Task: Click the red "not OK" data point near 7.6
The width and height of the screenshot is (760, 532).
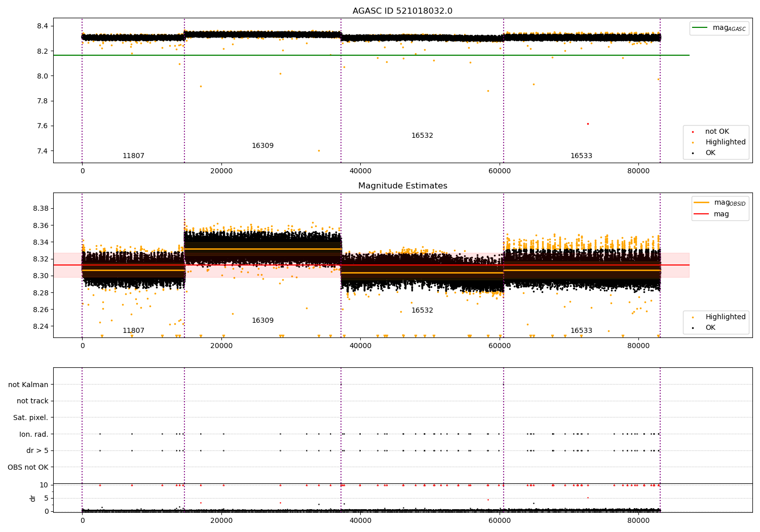Action: point(588,124)
